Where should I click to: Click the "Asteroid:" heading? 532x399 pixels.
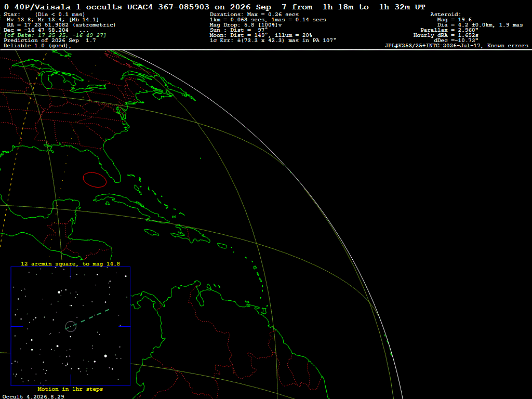pyautogui.click(x=445, y=15)
